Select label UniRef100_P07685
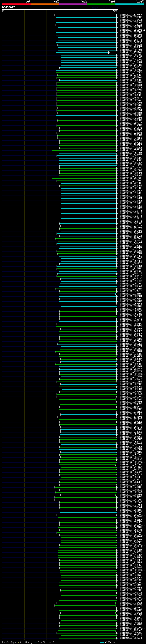The height and width of the screenshot is (644, 146). (x=131, y=384)
